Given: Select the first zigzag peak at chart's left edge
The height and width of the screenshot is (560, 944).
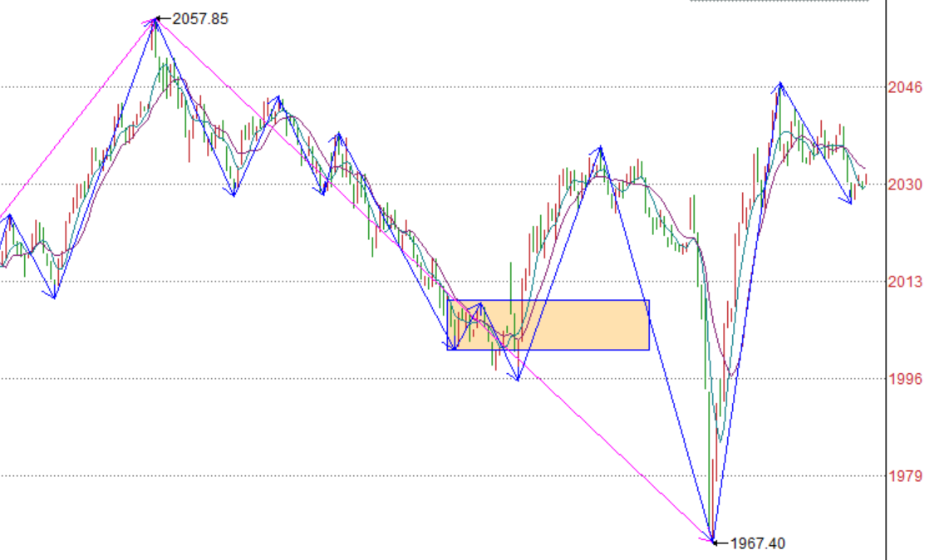Looking at the screenshot, I should pos(9,215).
